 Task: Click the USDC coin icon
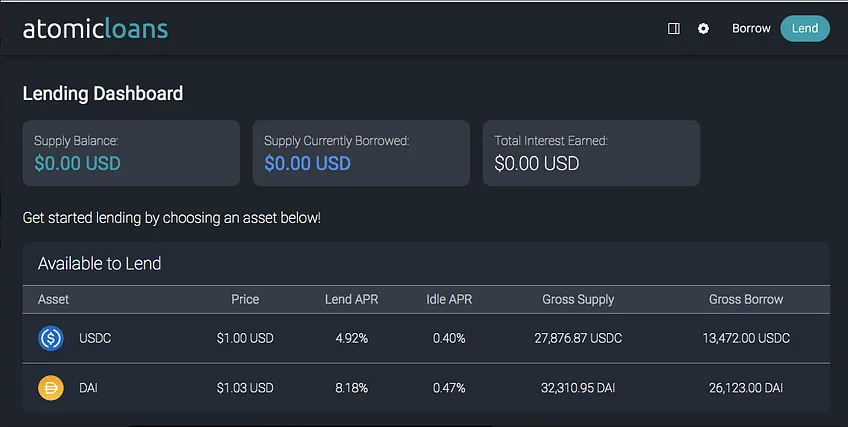pos(51,338)
